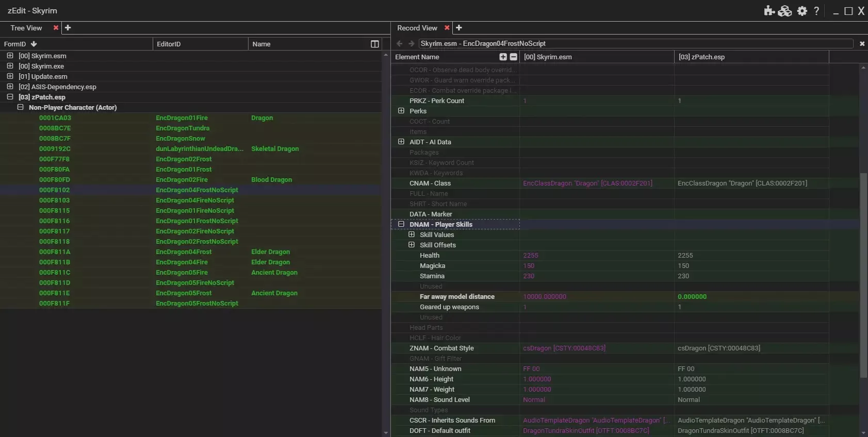Expand the [02] ASIS-Dependency.esp node
The width and height of the screenshot is (868, 437).
tap(10, 87)
